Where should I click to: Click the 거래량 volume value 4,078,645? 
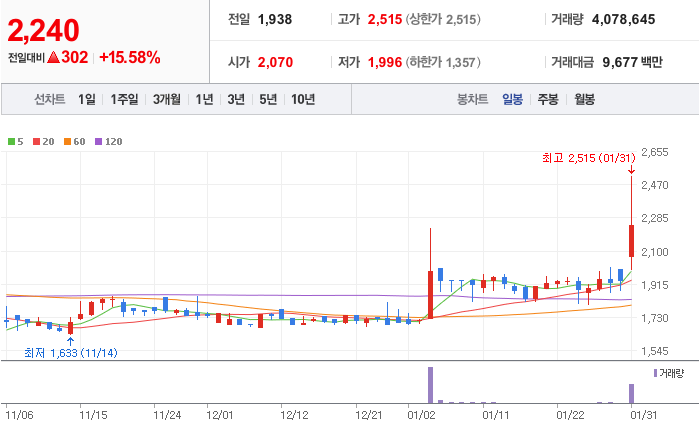tap(624, 19)
